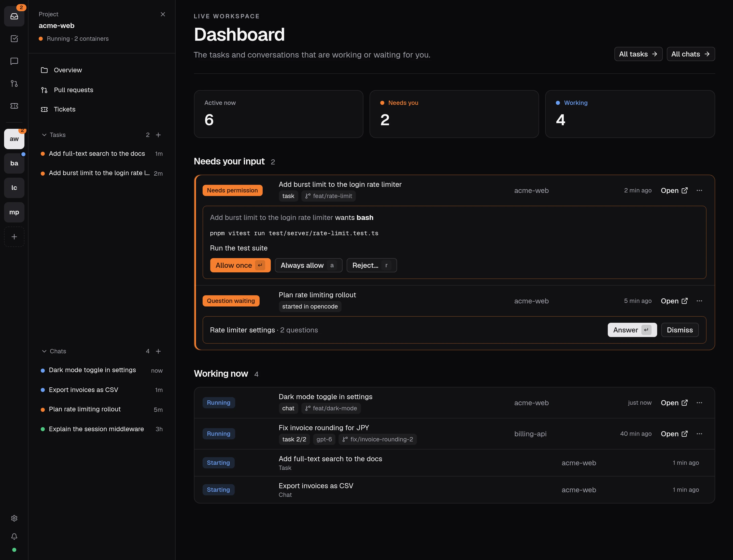
Task: Click the feat/rate-limit branch tag
Action: click(x=329, y=196)
